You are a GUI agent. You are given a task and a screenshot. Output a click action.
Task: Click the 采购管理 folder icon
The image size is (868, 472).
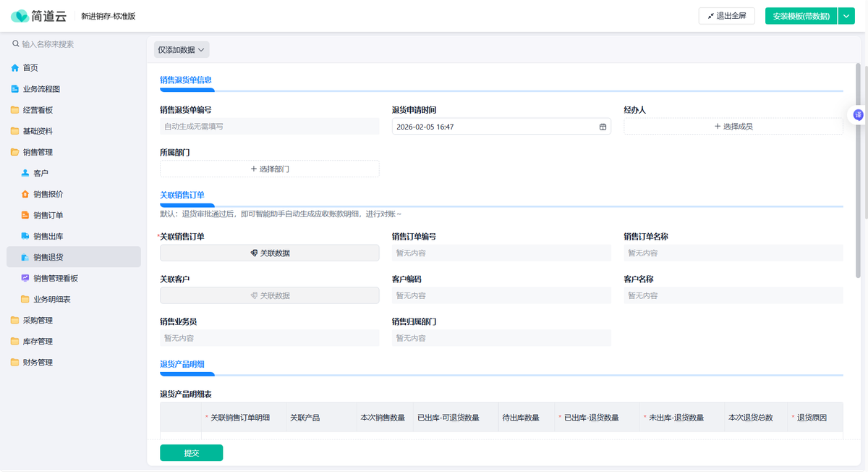(15, 320)
